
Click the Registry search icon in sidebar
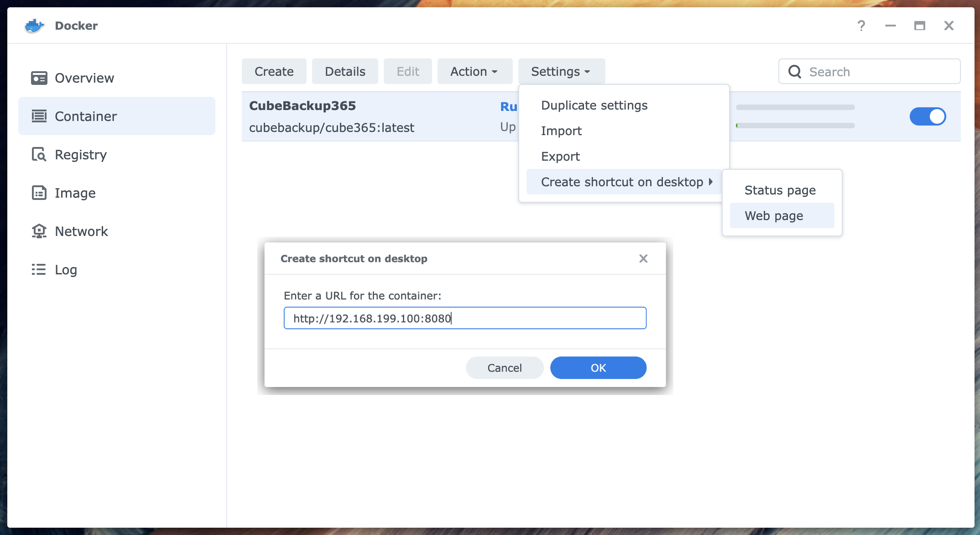39,155
